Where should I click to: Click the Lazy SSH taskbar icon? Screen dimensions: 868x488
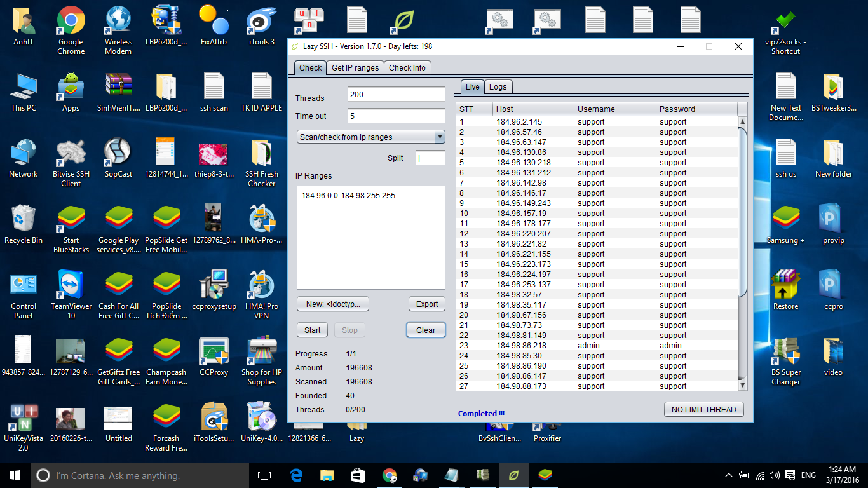513,475
